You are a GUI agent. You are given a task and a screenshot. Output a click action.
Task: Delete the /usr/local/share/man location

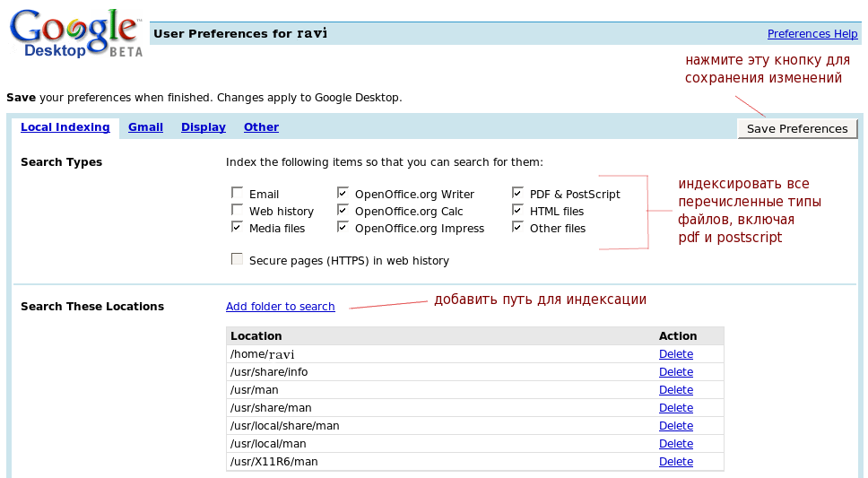[676, 426]
